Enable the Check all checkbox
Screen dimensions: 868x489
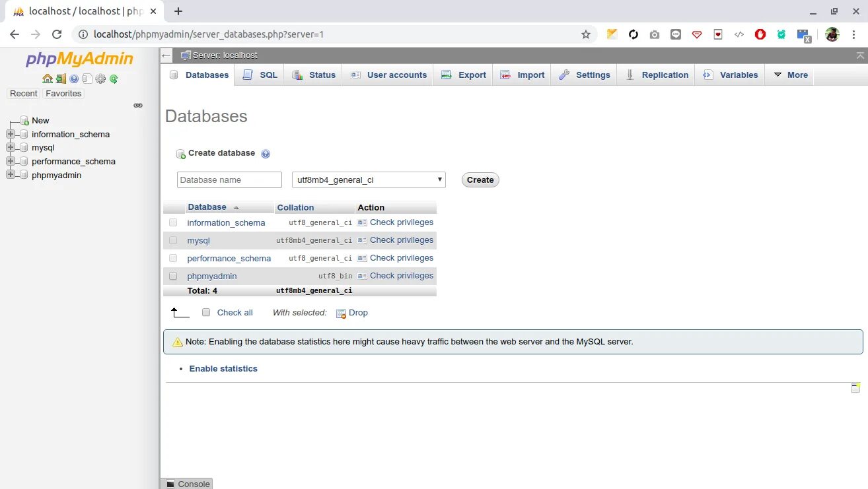coord(206,312)
